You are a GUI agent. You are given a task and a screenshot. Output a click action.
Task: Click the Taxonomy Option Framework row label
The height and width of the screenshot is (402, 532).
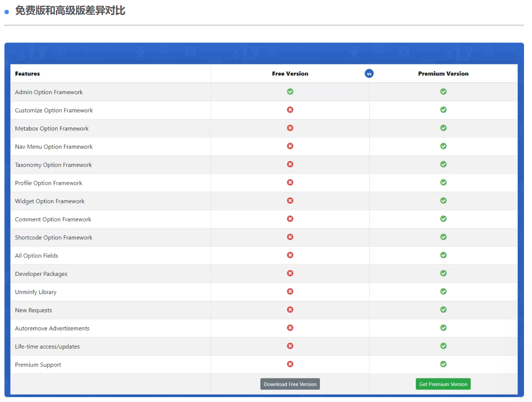pos(53,164)
